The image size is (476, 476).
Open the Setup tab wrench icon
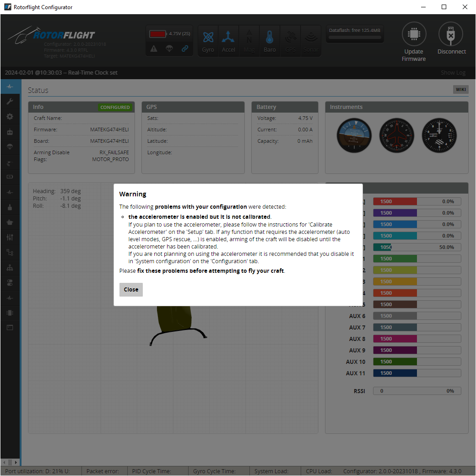[10, 102]
